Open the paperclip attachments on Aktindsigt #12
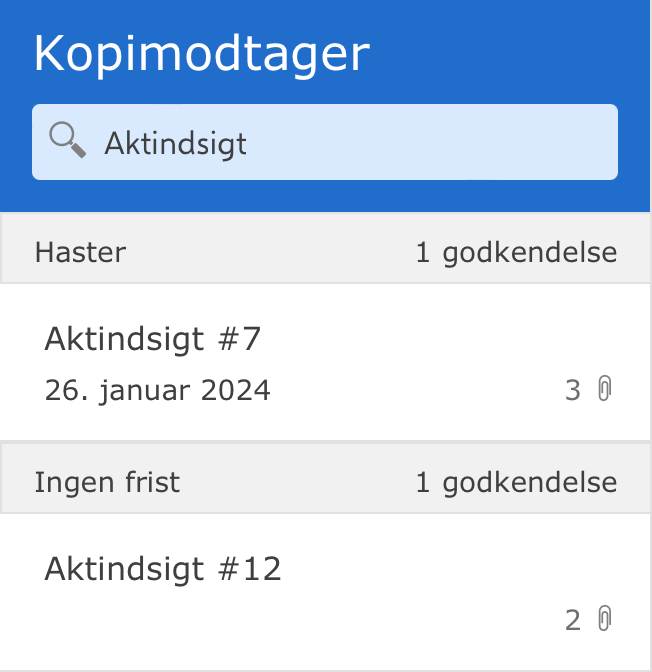This screenshot has width=652, height=672. click(x=604, y=619)
